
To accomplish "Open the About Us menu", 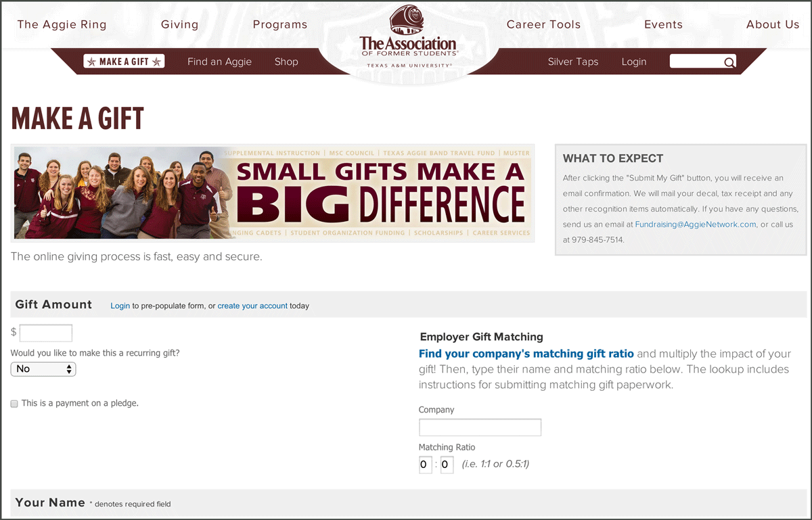I will (773, 24).
